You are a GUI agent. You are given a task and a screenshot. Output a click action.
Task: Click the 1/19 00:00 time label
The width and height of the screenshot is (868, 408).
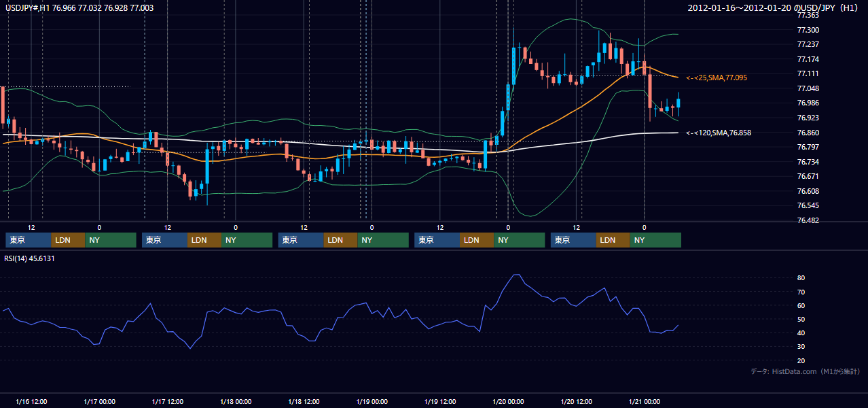coord(372,401)
